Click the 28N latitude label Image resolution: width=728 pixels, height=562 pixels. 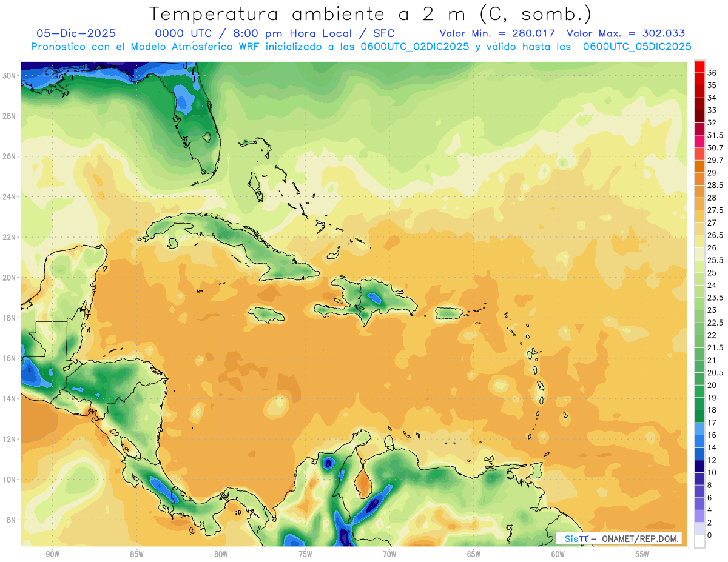point(10,116)
